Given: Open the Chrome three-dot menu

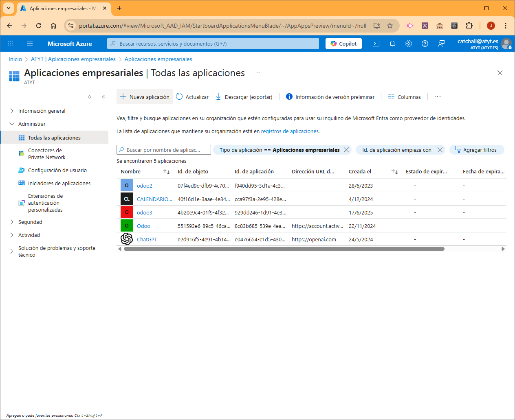Looking at the screenshot, I should pyautogui.click(x=506, y=26).
